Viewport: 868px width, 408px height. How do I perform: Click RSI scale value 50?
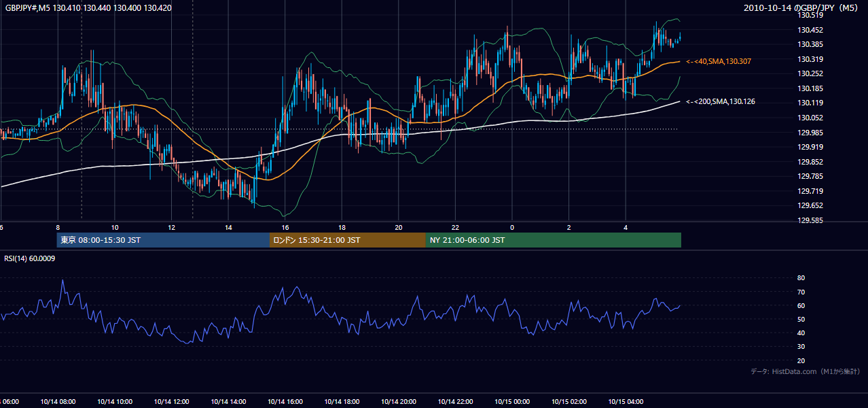tap(801, 319)
